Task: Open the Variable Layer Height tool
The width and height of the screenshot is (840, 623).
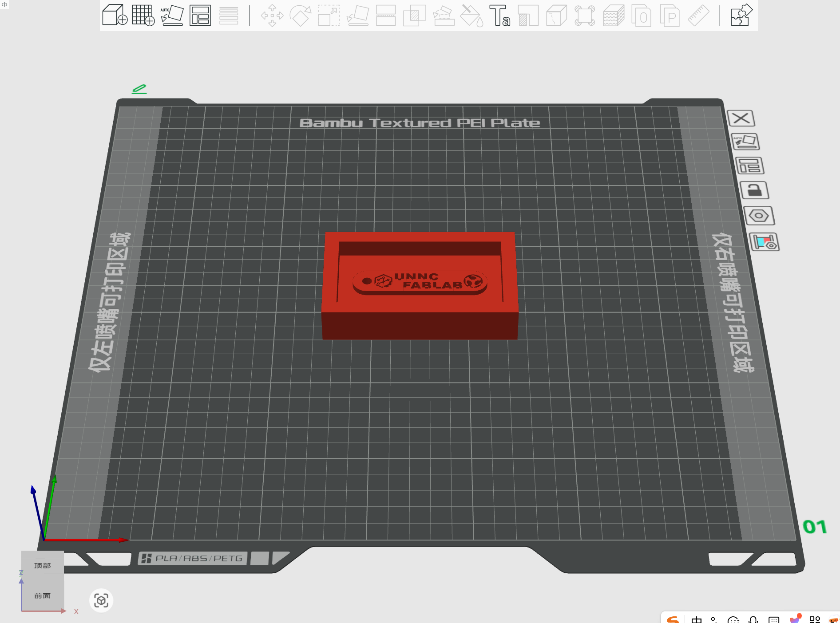Action: (229, 16)
